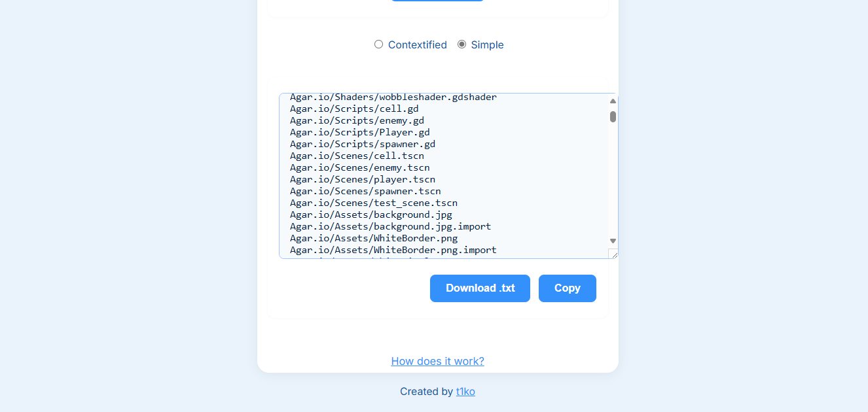Click the Agar.io/Assets/WhiteBorder.png line
Screen dimensions: 868x412
(374, 238)
